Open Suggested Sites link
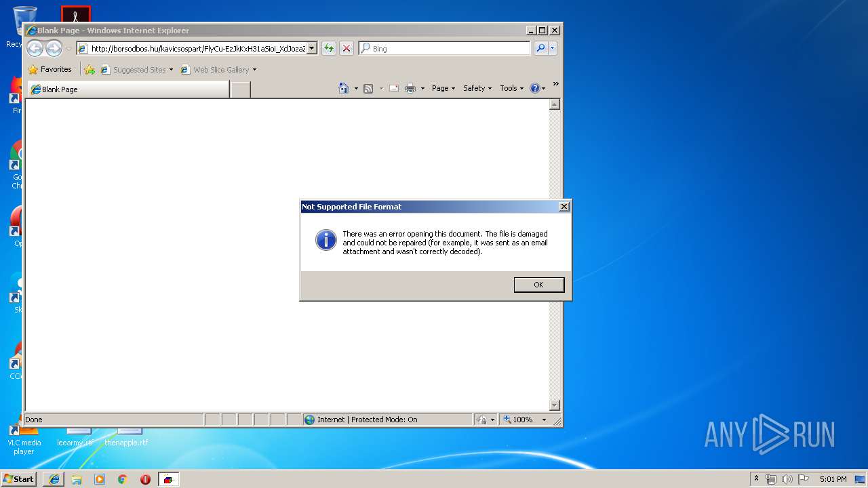This screenshot has width=868, height=488. pos(133,70)
